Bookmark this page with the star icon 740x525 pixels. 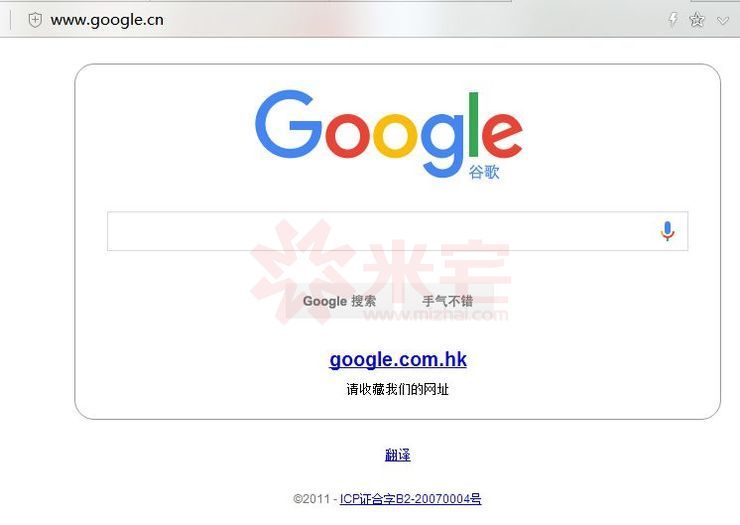(697, 20)
